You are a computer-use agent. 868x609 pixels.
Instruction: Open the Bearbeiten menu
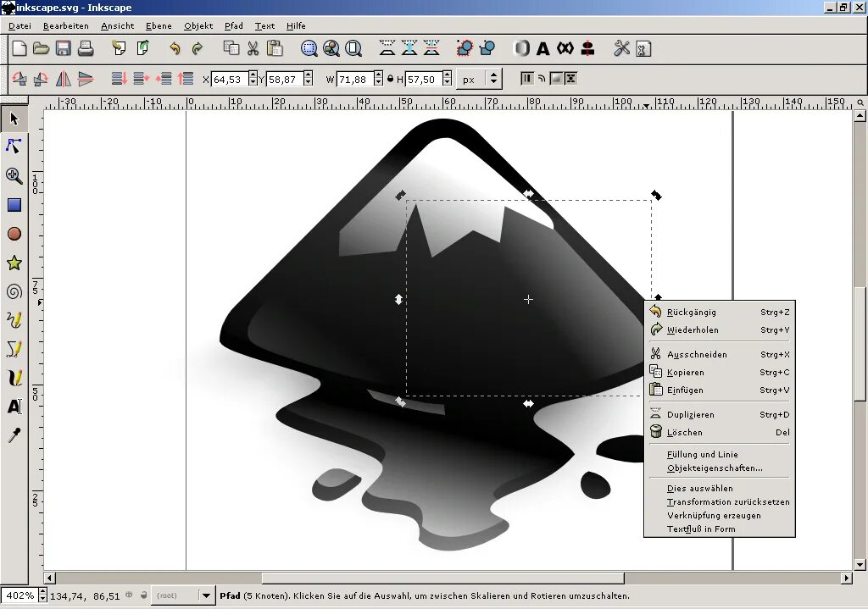click(x=66, y=26)
